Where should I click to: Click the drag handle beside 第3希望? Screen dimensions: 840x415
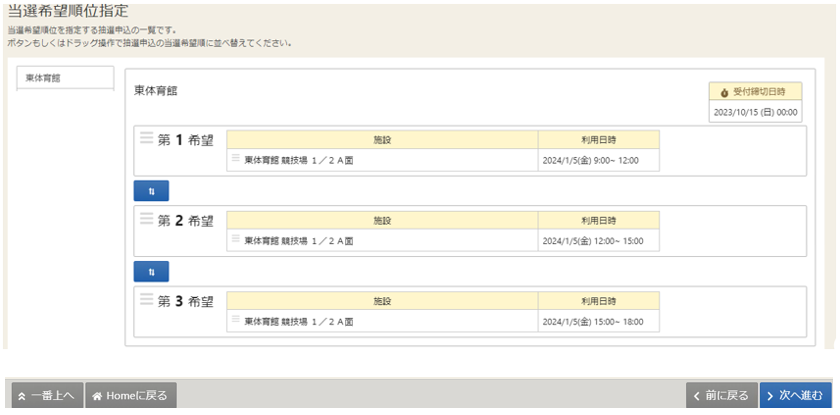click(x=146, y=299)
